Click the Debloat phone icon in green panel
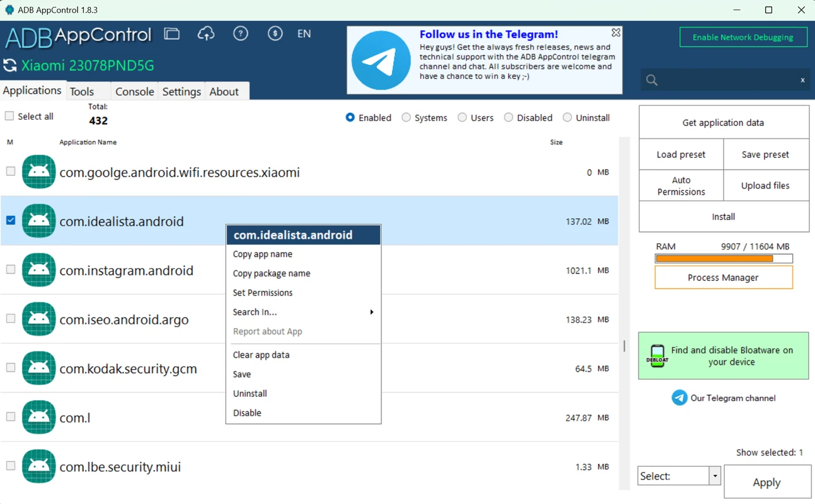 657,355
